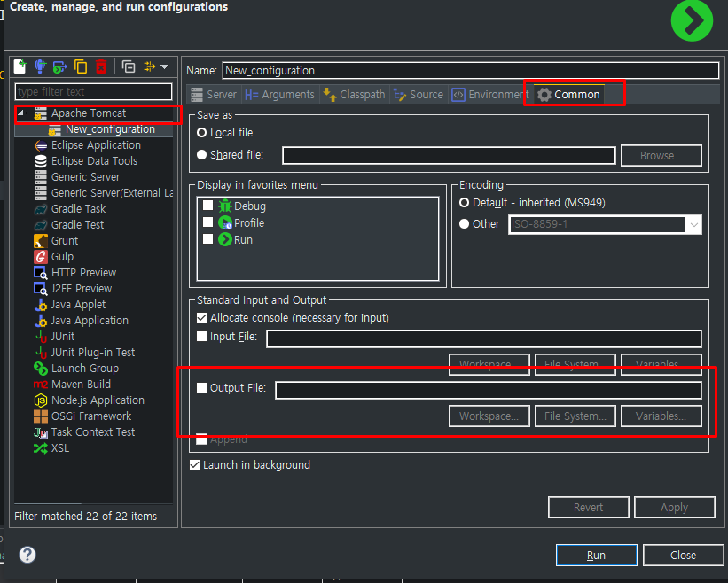Open the filter options dropdown arrow
This screenshot has height=583, width=728.
[x=164, y=66]
